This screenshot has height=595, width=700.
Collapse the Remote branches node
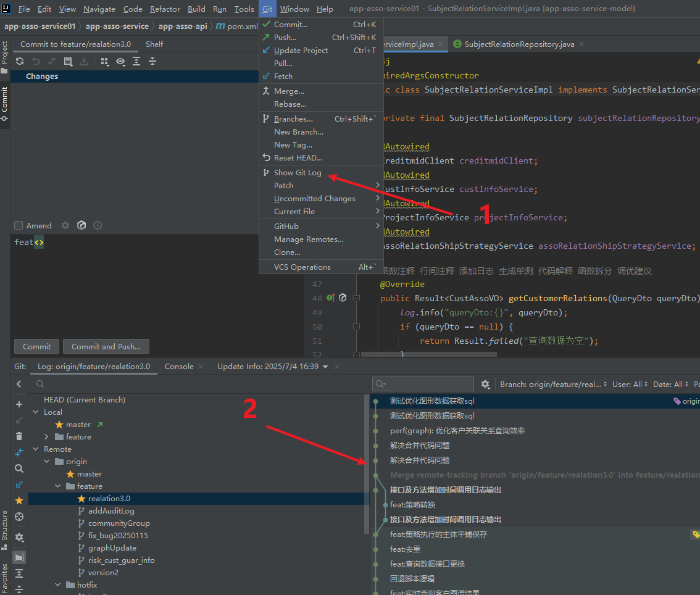[36, 449]
